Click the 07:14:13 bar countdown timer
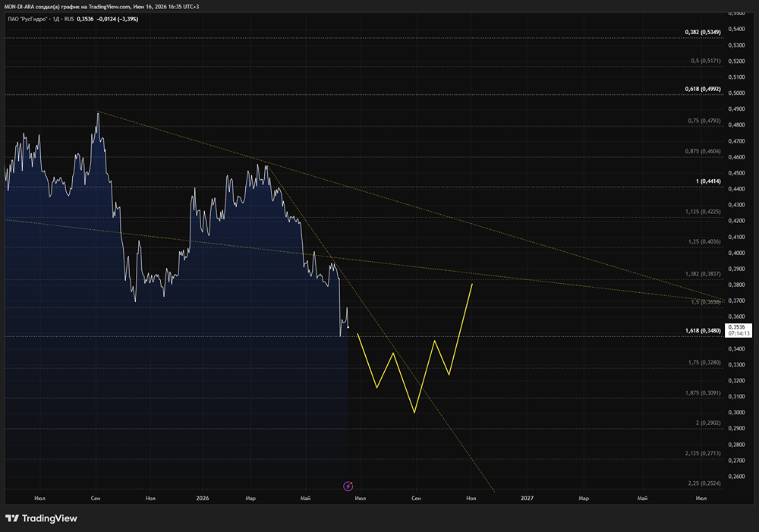 click(739, 333)
